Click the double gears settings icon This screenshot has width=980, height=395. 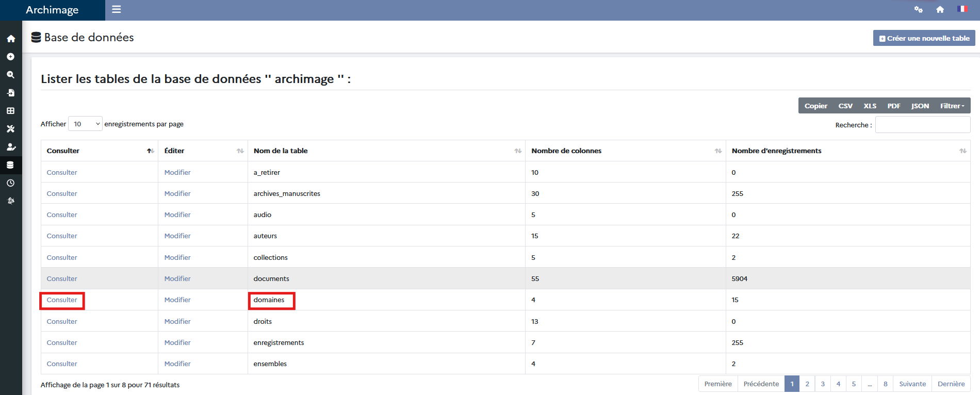tap(918, 9)
